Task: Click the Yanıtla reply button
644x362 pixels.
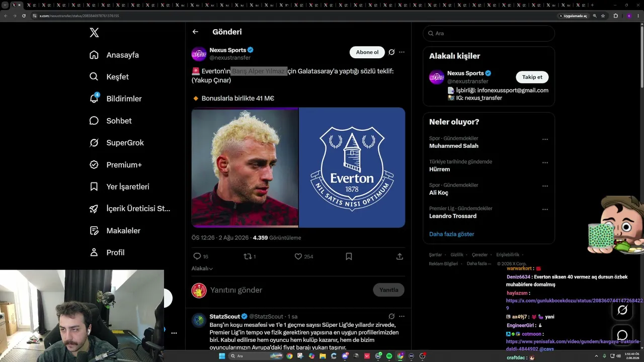Action: pyautogui.click(x=388, y=290)
